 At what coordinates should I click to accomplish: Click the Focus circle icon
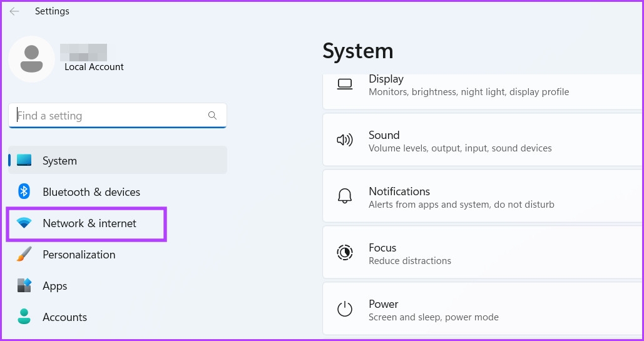tap(345, 253)
